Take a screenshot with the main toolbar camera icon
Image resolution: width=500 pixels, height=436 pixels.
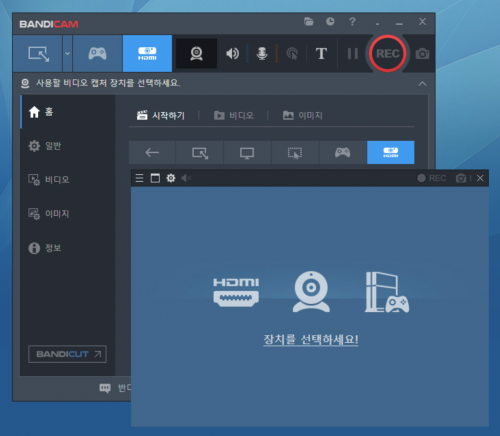(x=422, y=54)
